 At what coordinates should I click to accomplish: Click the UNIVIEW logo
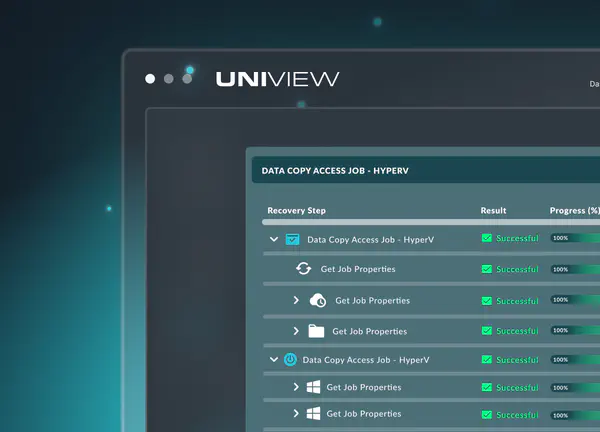[277, 79]
